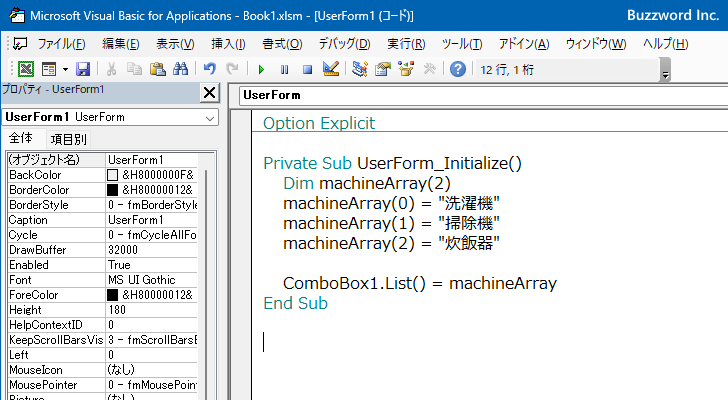
Task: Click the Dim machineArray(2) code line
Action: point(367,183)
